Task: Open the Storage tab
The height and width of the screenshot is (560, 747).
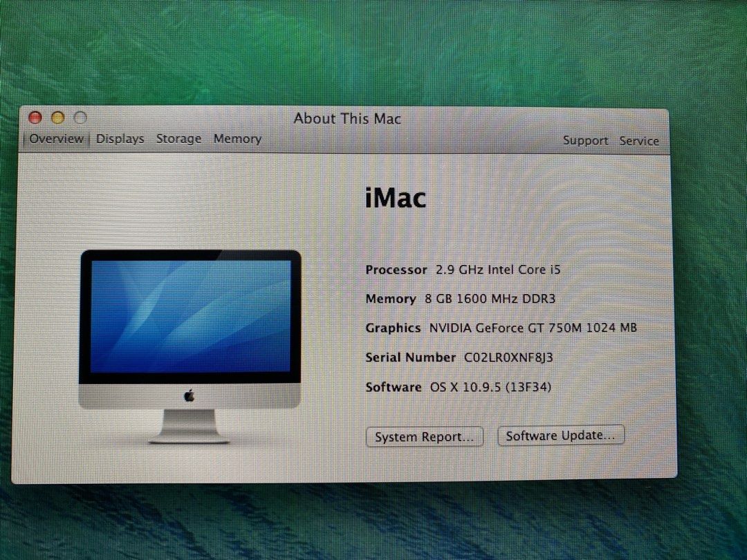Action: coord(178,138)
